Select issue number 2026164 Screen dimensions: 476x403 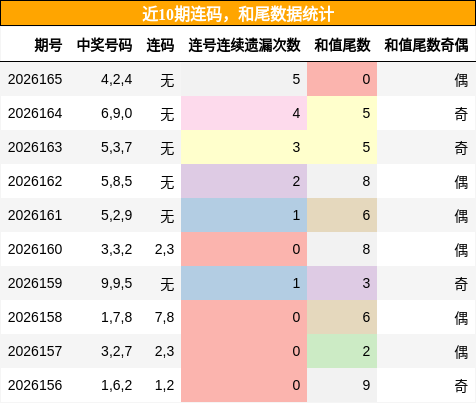(35, 113)
